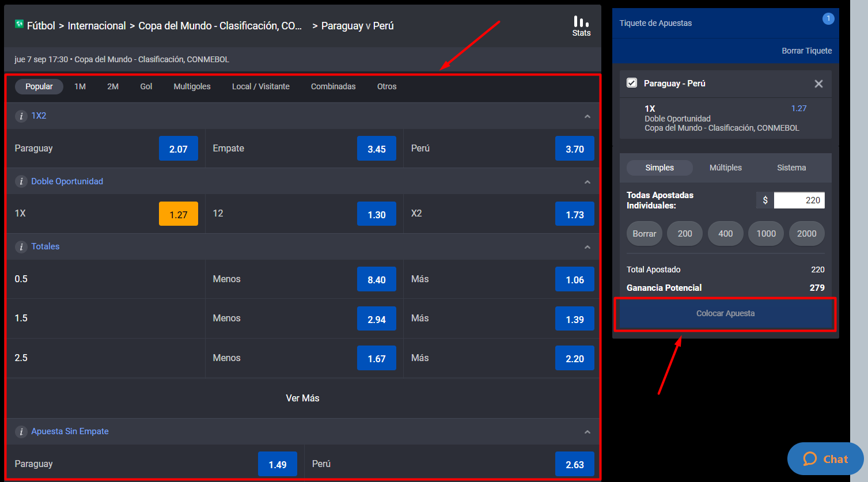Click the Doble Oportunidad market heading

click(67, 181)
